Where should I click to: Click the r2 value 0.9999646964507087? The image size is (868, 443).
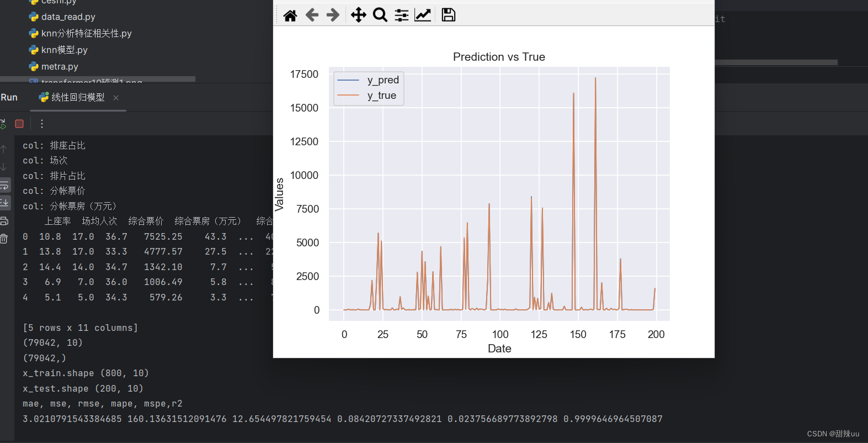pyautogui.click(x=613, y=419)
